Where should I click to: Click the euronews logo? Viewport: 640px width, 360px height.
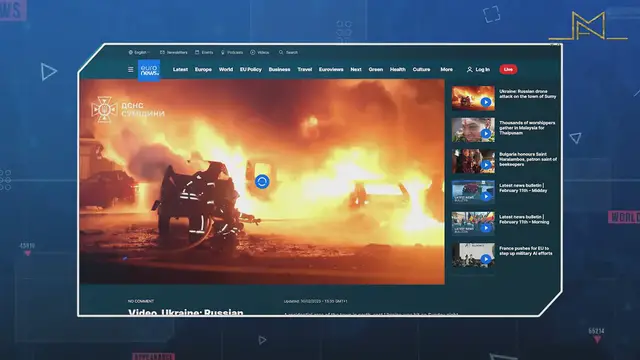(149, 71)
